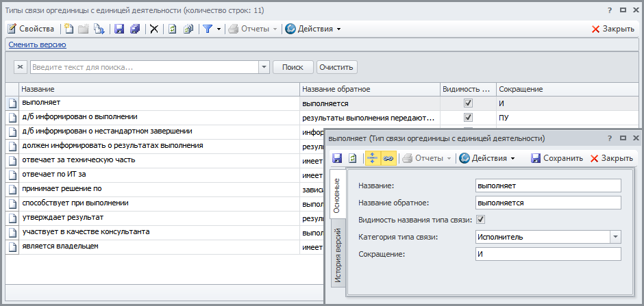This screenshot has width=644, height=306.
Task: Switch to История версий tab
Action: [x=337, y=258]
